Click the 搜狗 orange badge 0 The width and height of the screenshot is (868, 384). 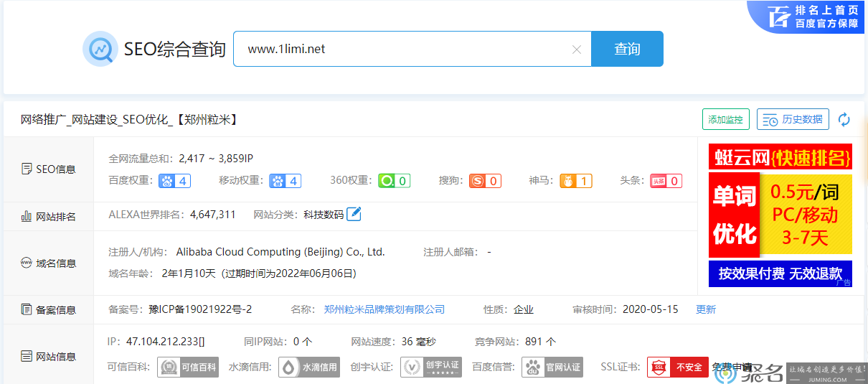pyautogui.click(x=485, y=181)
